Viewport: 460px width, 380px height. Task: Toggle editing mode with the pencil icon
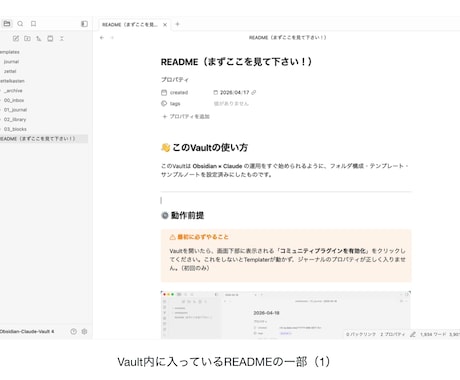[413, 334]
